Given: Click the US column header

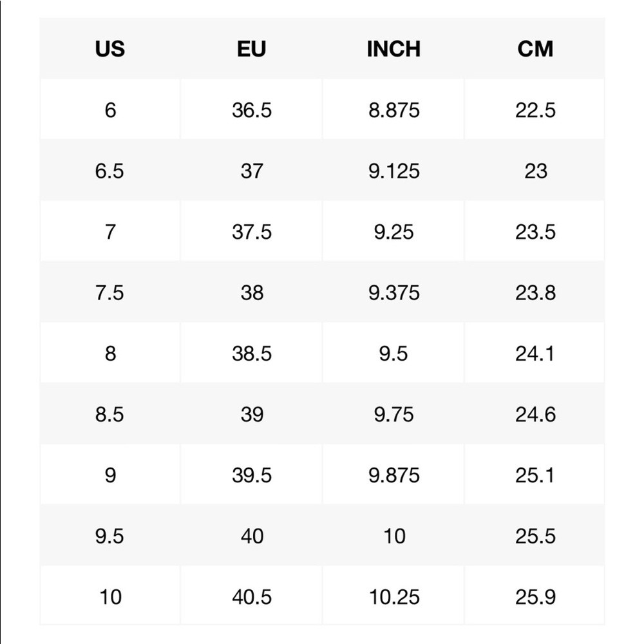Looking at the screenshot, I should point(110,49).
